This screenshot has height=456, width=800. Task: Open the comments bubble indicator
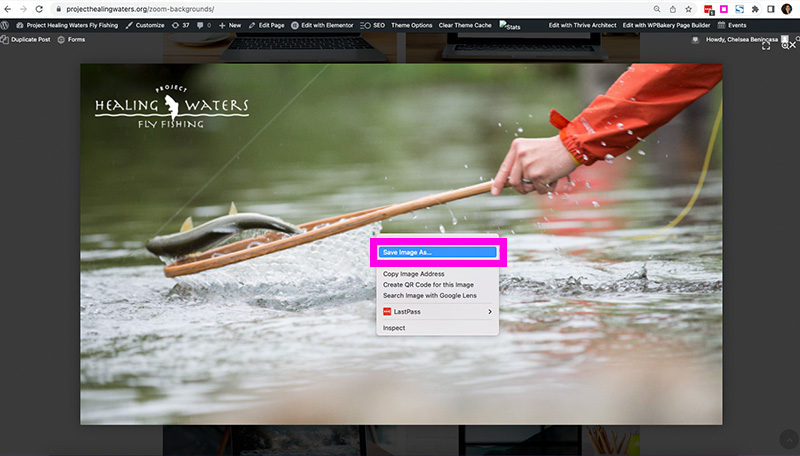pyautogui.click(x=204, y=25)
